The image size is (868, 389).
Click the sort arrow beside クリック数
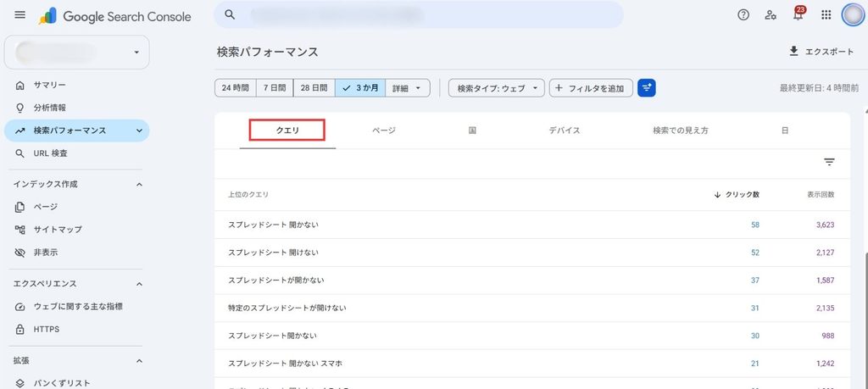tap(717, 195)
